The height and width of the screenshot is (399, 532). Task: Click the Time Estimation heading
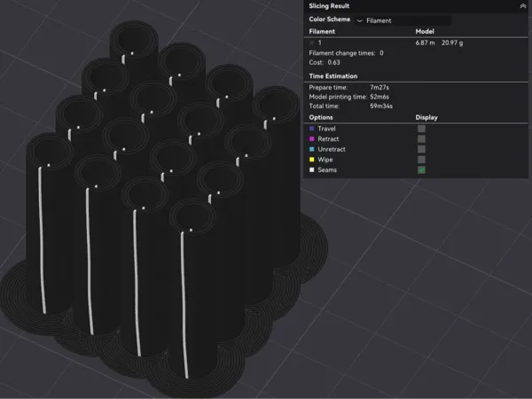(x=333, y=76)
